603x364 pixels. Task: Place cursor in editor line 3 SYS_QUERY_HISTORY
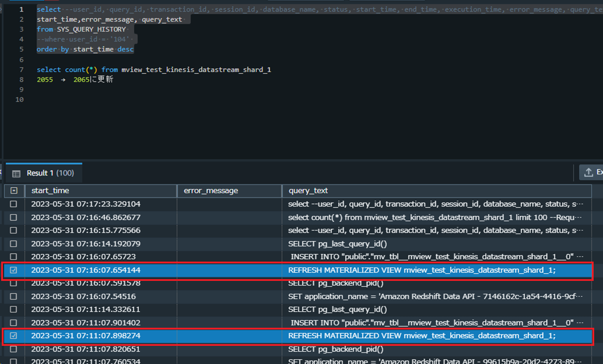(91, 29)
